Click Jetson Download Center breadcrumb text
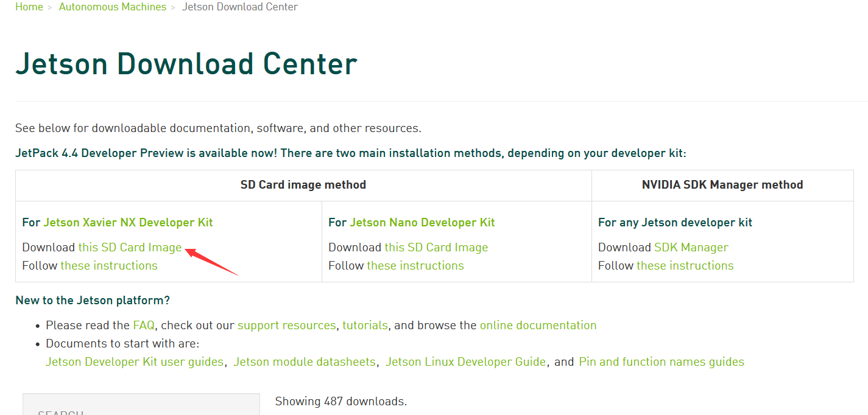 pos(240,7)
